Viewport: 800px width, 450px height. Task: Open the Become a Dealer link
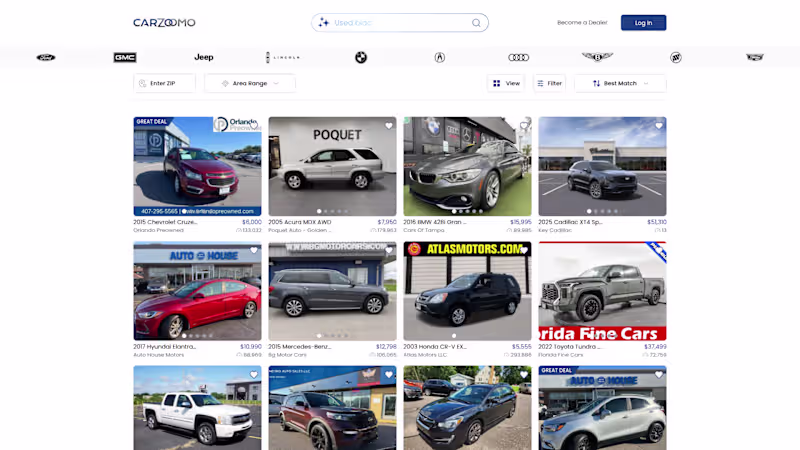pos(582,22)
